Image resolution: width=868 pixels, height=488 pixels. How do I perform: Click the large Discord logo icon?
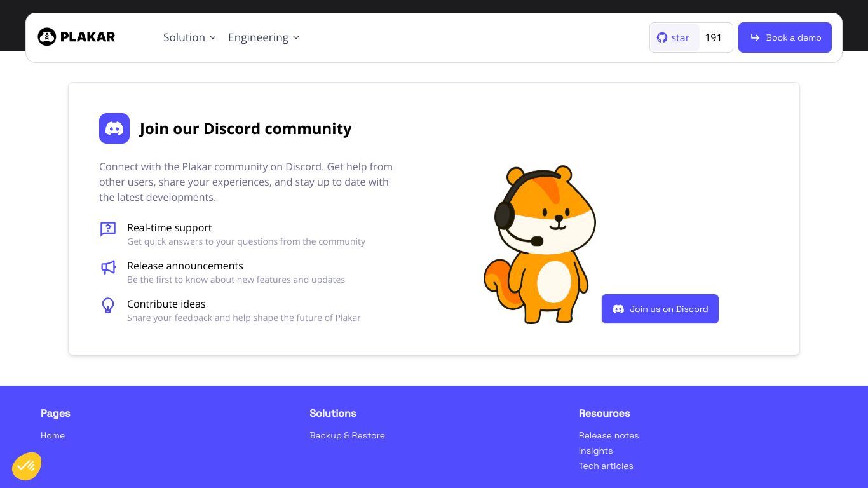114,128
